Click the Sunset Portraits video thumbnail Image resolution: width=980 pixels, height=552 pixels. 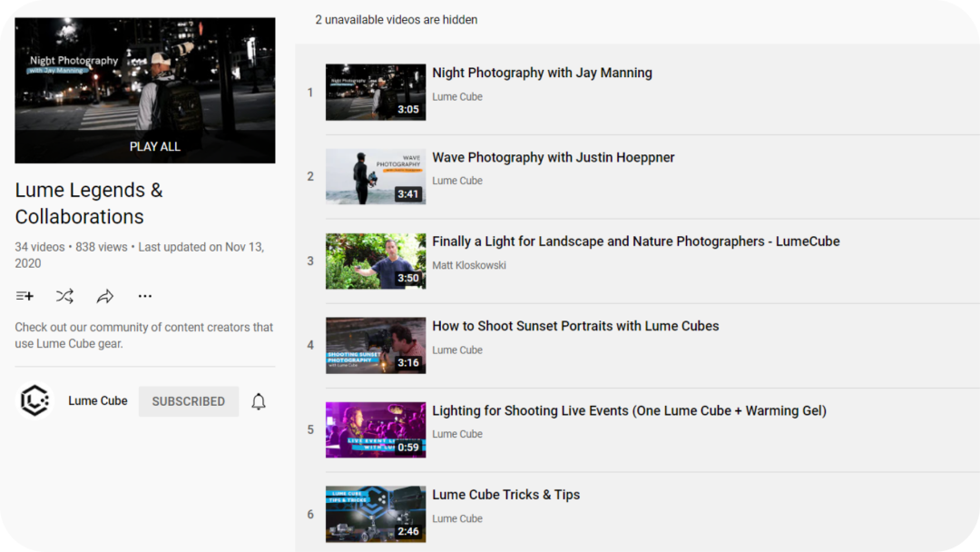[x=376, y=346]
